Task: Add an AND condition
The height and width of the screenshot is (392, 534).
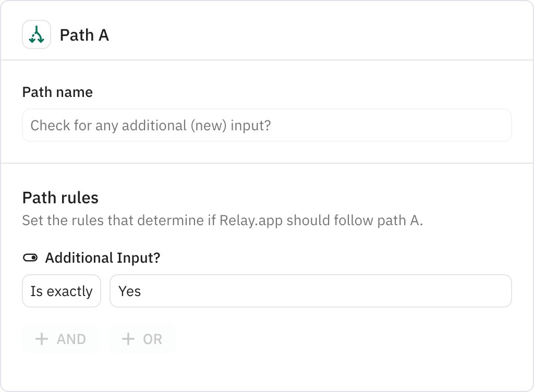Action: tap(60, 339)
